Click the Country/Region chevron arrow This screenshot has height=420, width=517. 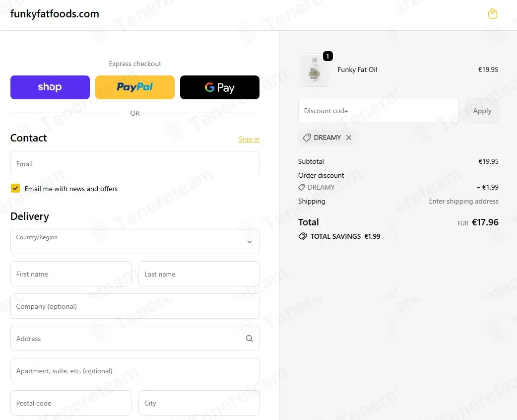250,242
